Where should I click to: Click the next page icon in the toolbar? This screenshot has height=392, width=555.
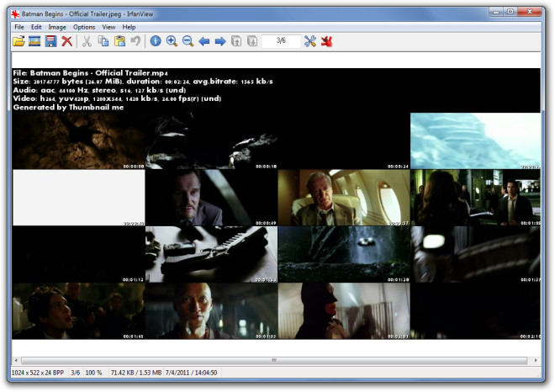click(252, 41)
